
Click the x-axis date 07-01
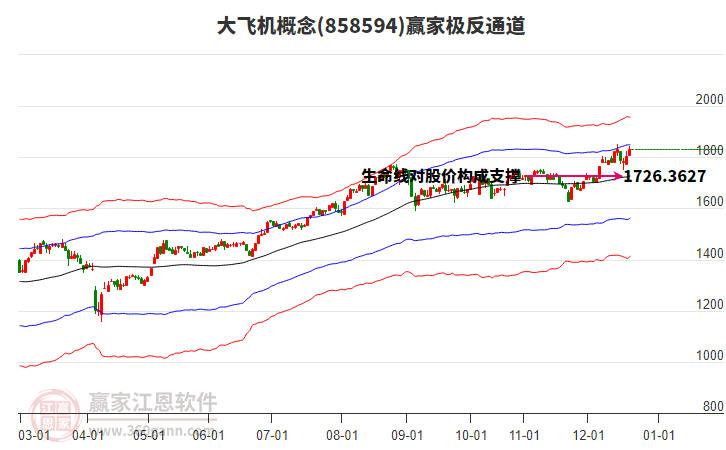272,436
